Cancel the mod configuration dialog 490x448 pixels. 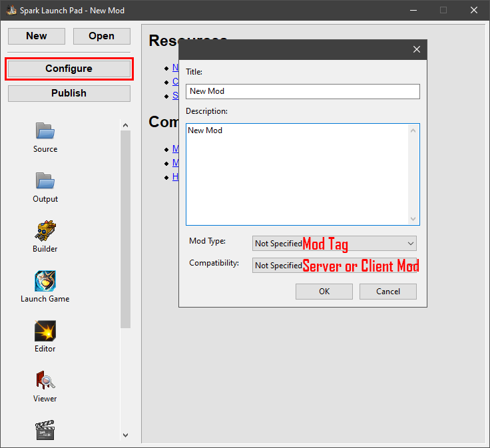click(388, 292)
